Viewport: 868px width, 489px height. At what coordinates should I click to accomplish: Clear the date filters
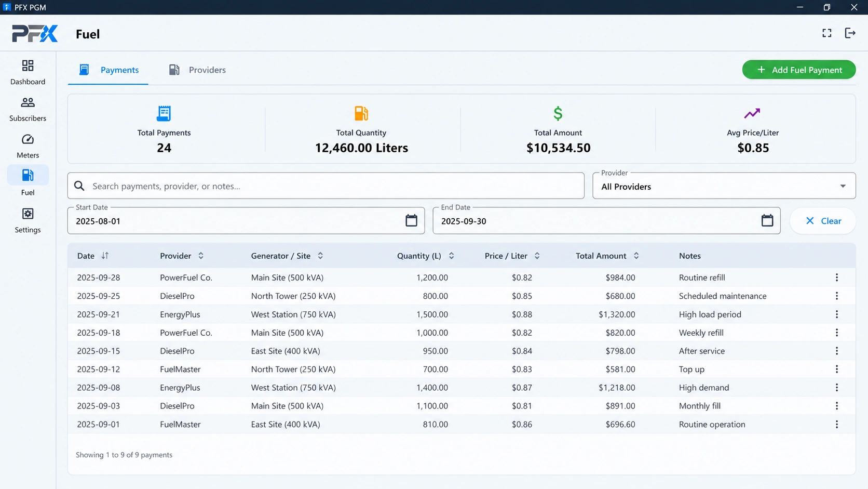click(x=823, y=221)
